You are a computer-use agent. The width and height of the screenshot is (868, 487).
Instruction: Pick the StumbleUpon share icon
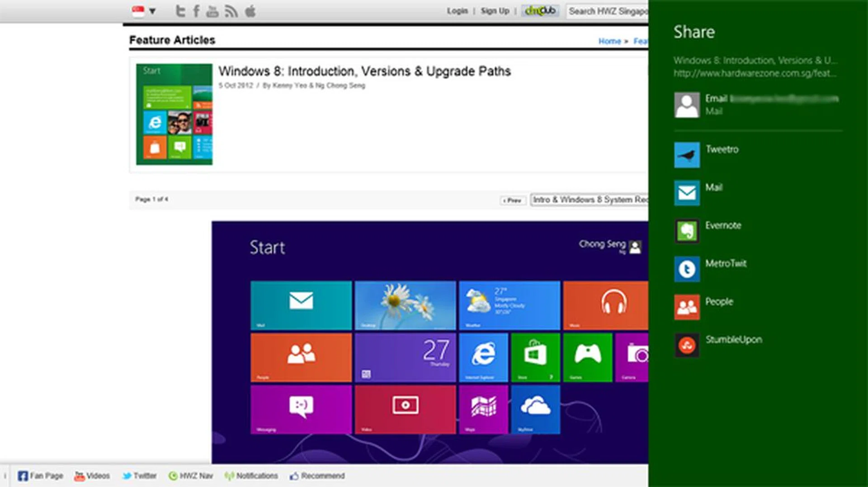pos(687,345)
